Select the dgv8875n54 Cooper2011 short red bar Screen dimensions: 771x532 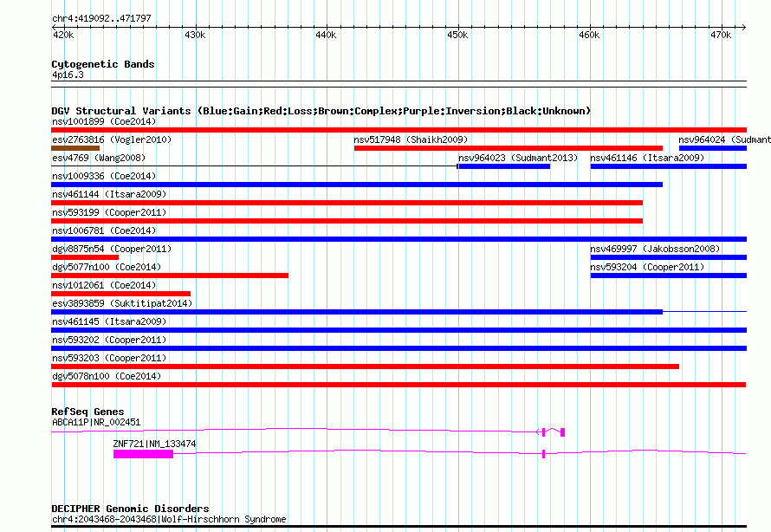(85, 257)
